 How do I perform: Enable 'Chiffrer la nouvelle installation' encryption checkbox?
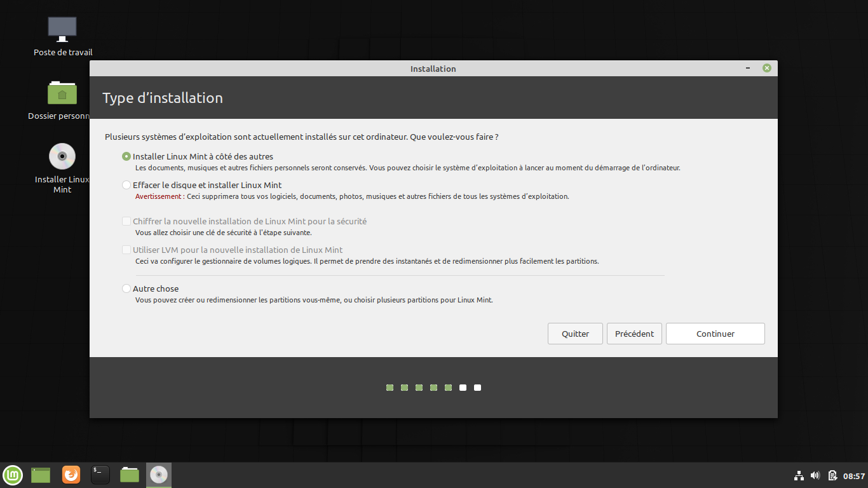coord(126,221)
